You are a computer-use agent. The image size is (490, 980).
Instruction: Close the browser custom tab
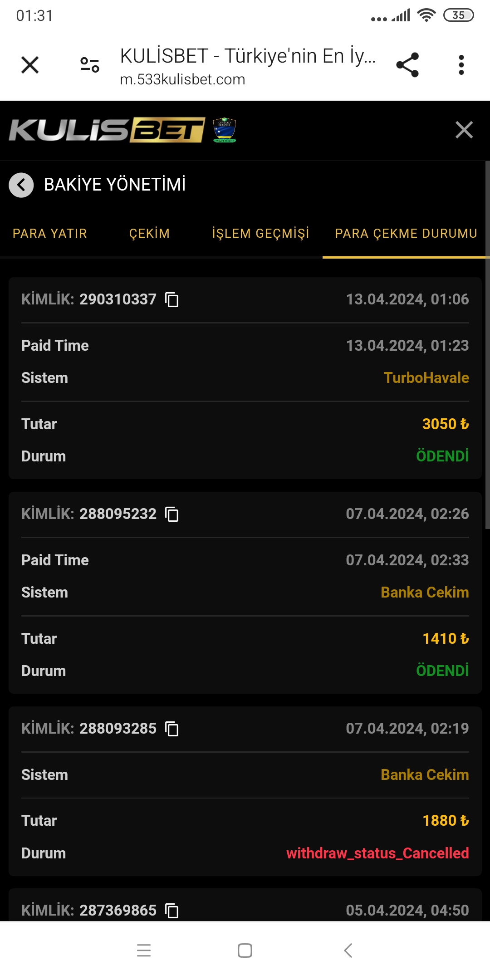30,65
